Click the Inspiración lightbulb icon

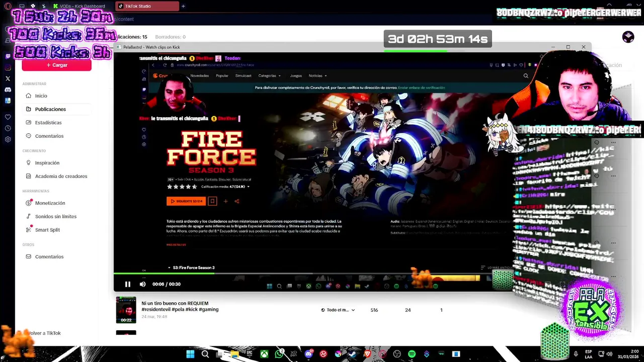click(29, 163)
